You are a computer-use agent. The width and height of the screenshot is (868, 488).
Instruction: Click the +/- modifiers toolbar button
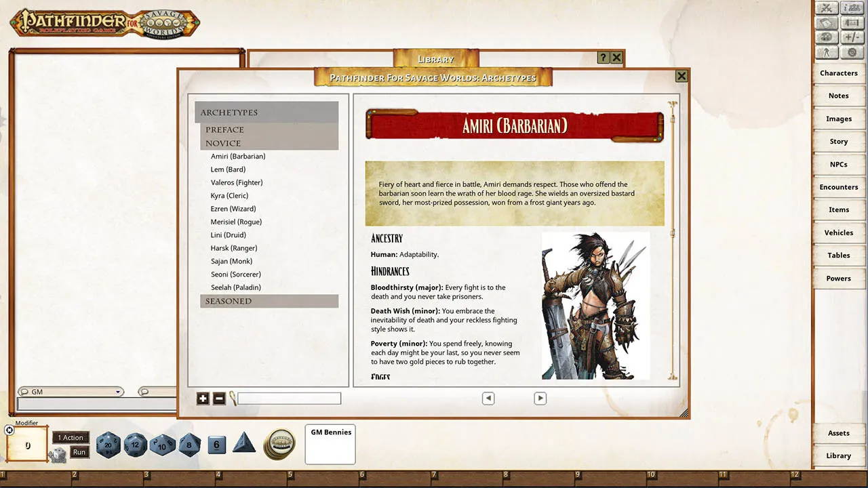(x=852, y=37)
